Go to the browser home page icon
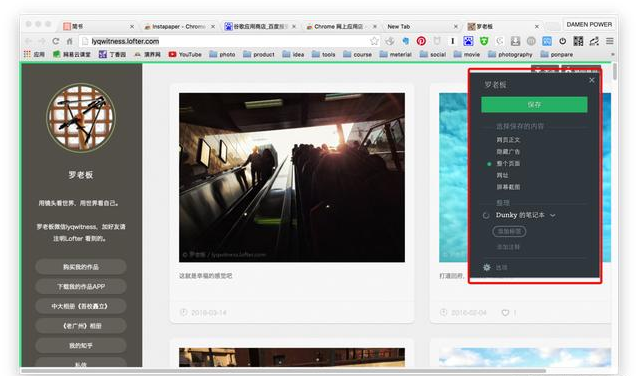 70,41
